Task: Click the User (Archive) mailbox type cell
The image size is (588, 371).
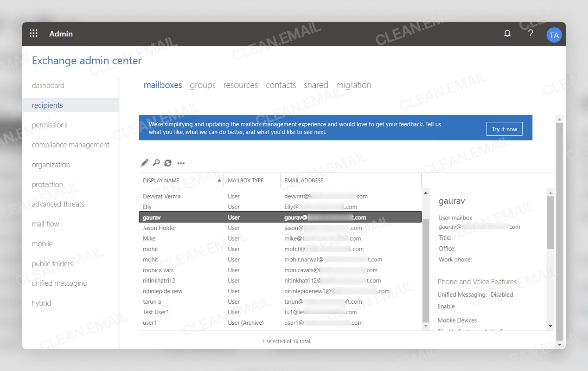Action: 245,323
